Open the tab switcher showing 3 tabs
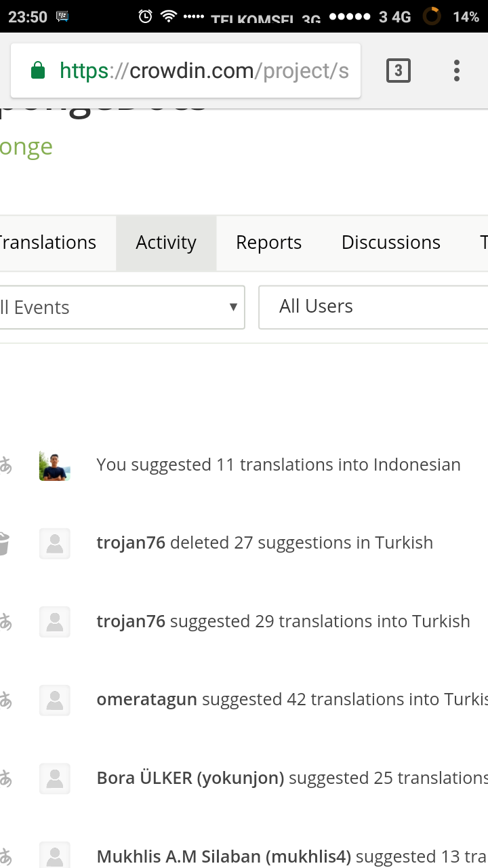Screen dimensions: 488x868 399,71
